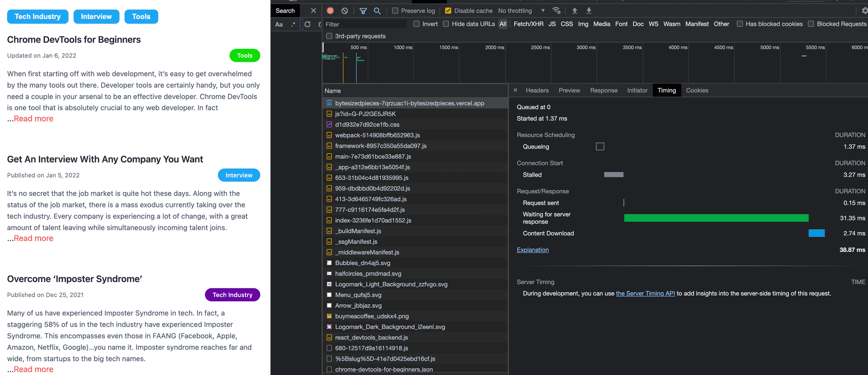
Task: Click the green Waiting for server response bar
Action: tap(716, 218)
